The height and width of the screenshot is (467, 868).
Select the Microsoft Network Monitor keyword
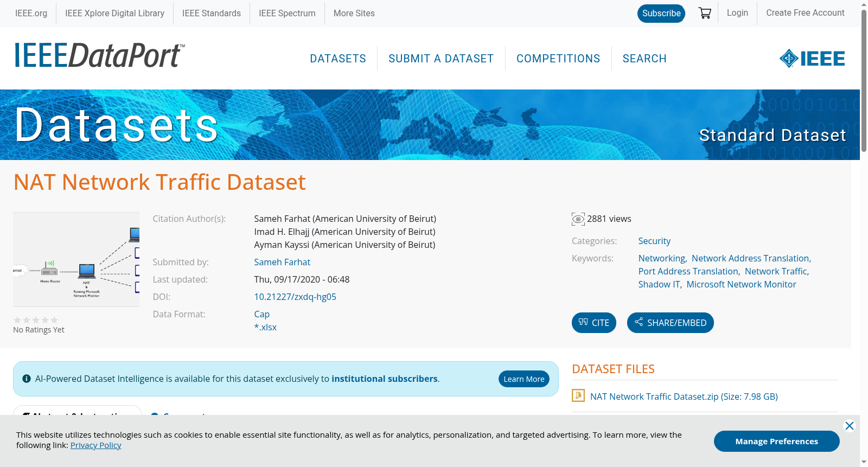[x=741, y=284]
